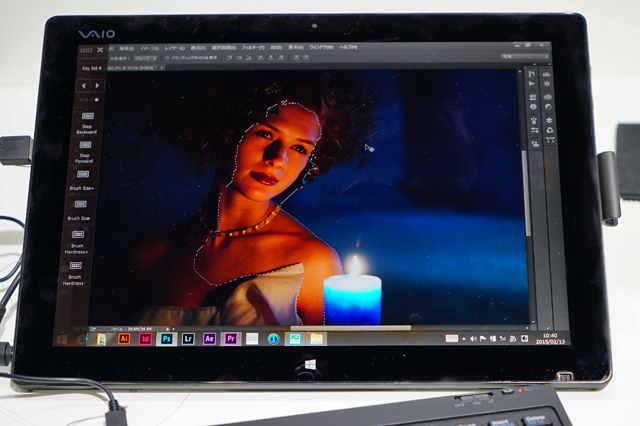The height and width of the screenshot is (426, 640).
Task: Launch Lightroom from the taskbar
Action: pyautogui.click(x=188, y=339)
